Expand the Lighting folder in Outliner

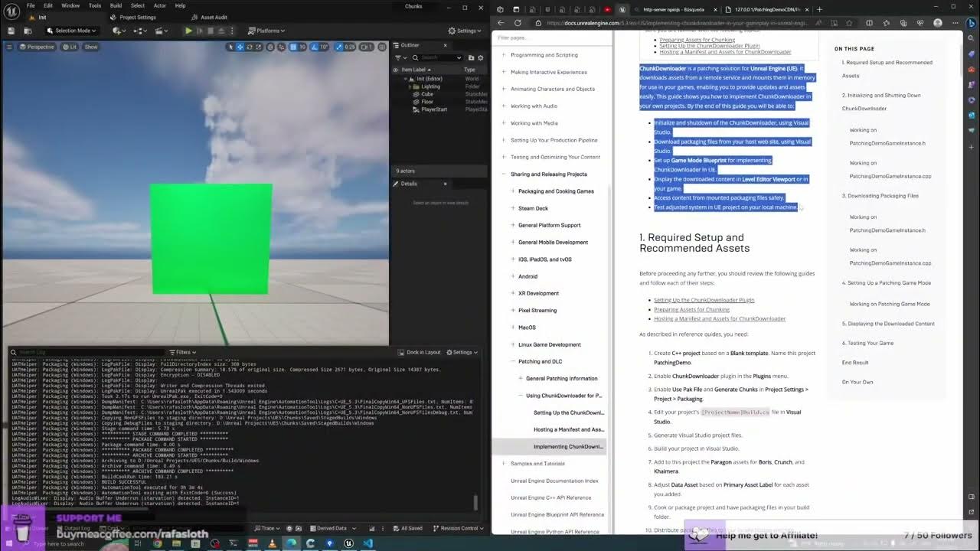(x=410, y=86)
